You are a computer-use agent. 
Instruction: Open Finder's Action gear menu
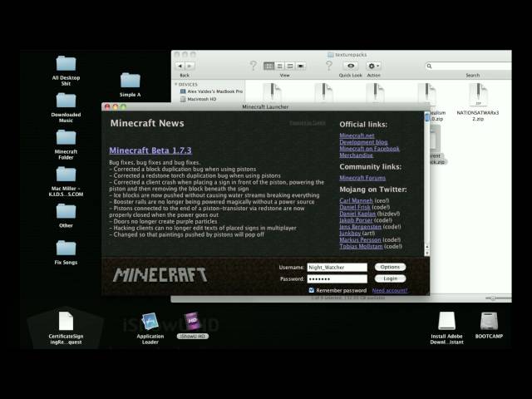pos(373,66)
